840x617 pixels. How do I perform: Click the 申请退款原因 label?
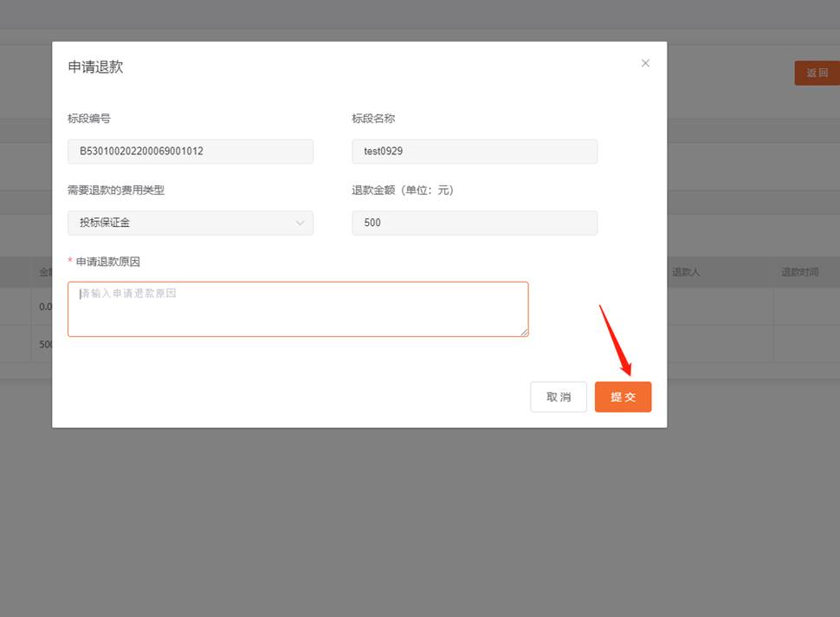click(x=107, y=262)
